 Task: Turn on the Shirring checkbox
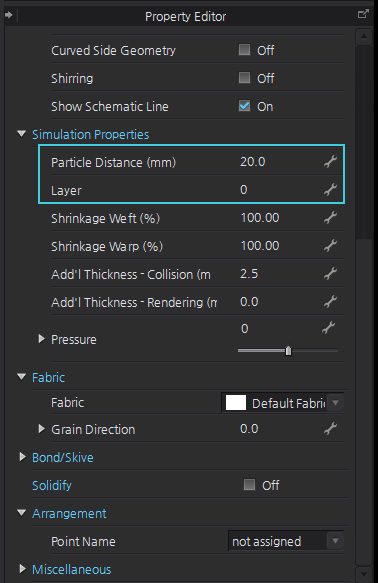point(244,78)
